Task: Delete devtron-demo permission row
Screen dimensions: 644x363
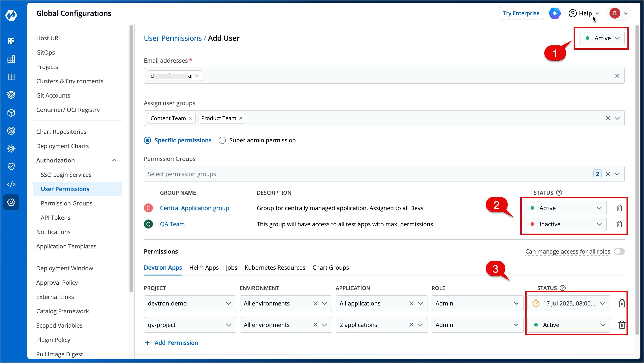Action: (622, 303)
